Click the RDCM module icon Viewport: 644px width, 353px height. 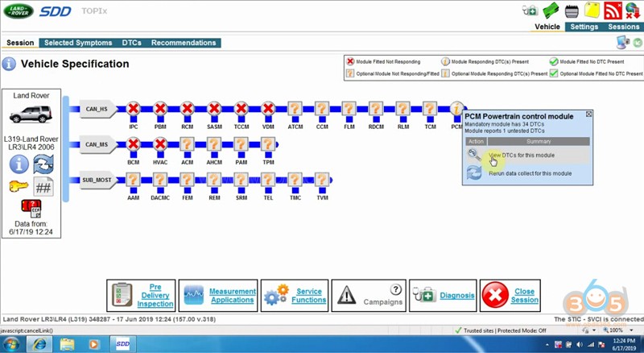pyautogui.click(x=376, y=109)
